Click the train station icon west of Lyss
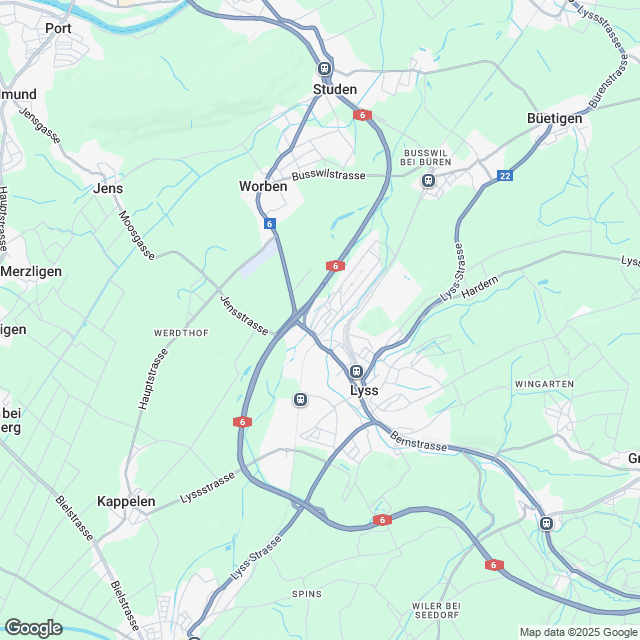The height and width of the screenshot is (640, 640). click(300, 399)
